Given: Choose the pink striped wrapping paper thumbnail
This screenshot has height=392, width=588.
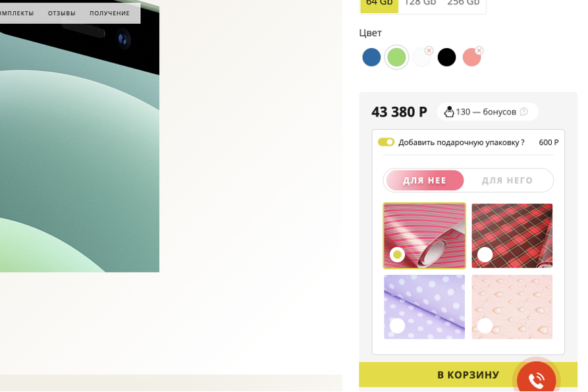Looking at the screenshot, I should pyautogui.click(x=424, y=236).
